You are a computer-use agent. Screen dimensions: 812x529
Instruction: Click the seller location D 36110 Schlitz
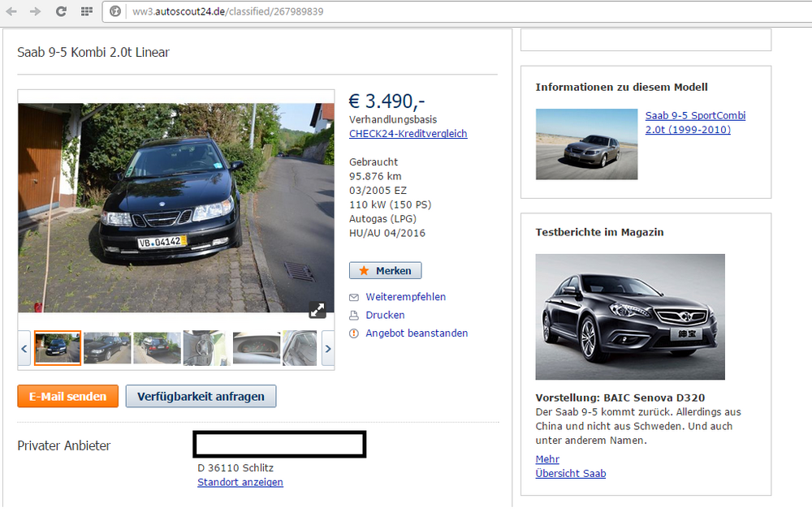pyautogui.click(x=235, y=468)
